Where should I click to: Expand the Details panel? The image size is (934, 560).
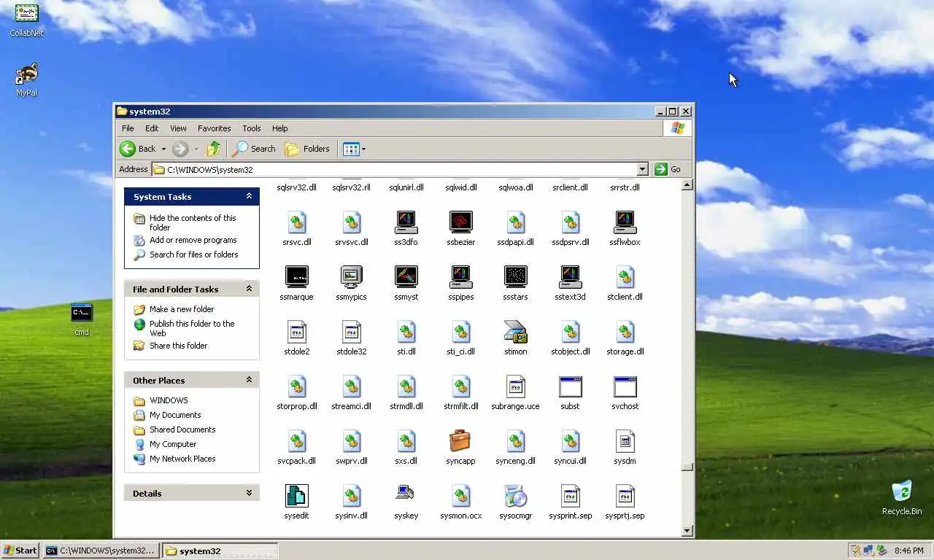tap(249, 493)
